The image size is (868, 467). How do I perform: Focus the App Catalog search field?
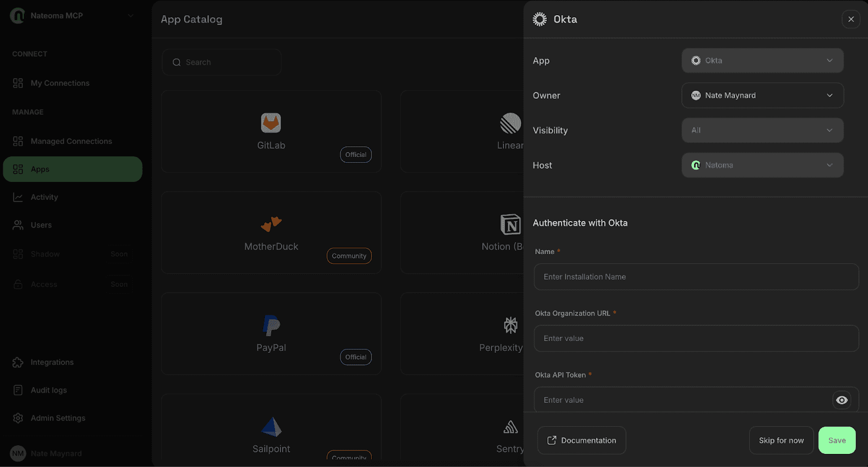(221, 62)
